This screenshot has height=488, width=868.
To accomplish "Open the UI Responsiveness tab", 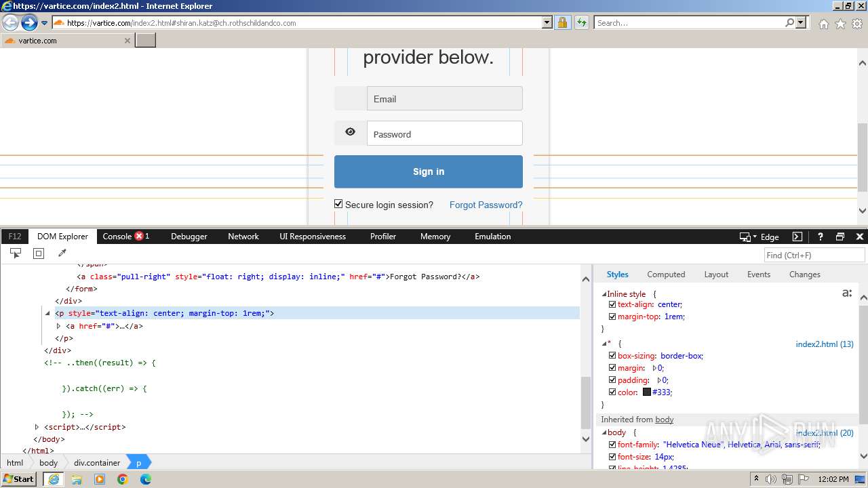I will point(313,237).
